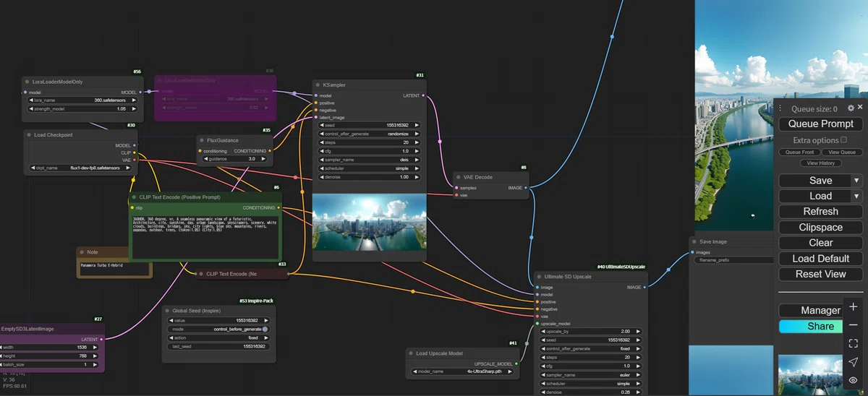Increase the Ultimate SD Upscale upscale_by arrow
868x396 pixels.
point(639,331)
